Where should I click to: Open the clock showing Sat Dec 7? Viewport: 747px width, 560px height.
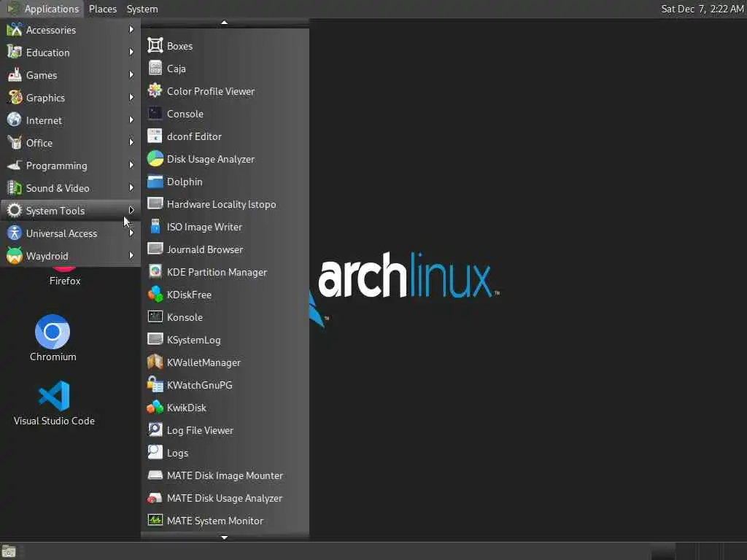tap(702, 9)
